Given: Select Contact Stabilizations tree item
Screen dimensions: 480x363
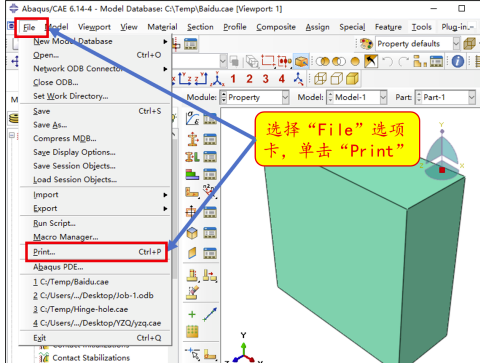Looking at the screenshot, I should 91,358.
